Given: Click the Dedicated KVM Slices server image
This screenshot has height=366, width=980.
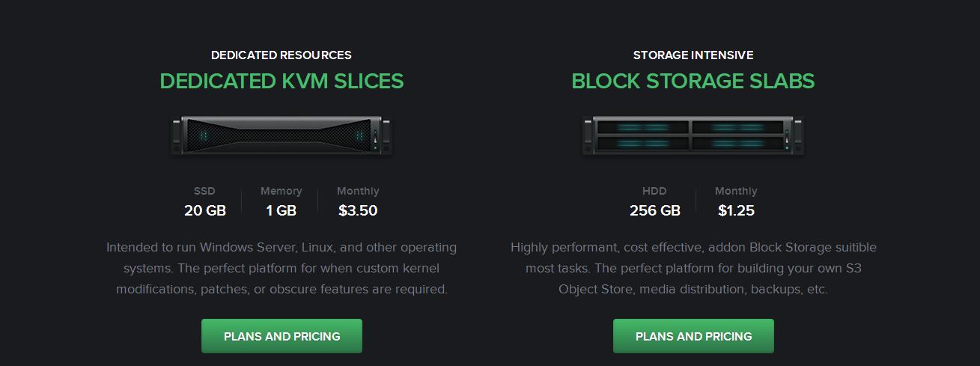Looking at the screenshot, I should (x=281, y=135).
